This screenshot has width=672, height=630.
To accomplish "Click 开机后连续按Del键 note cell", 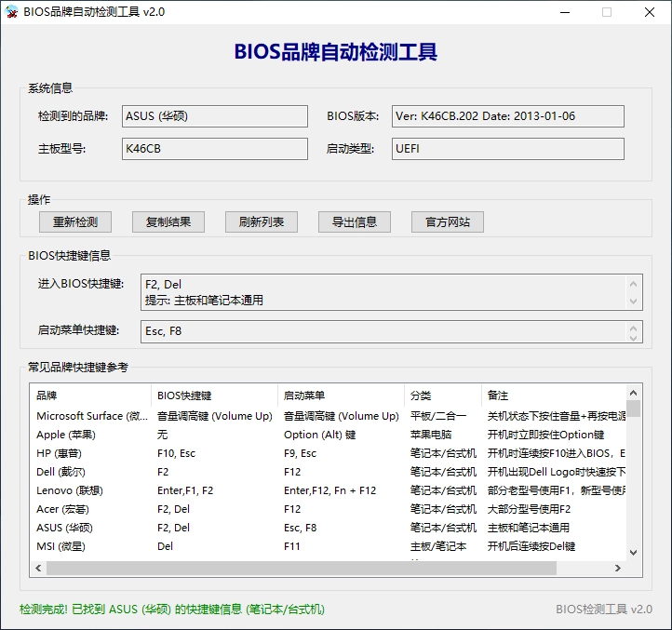I will (x=531, y=546).
